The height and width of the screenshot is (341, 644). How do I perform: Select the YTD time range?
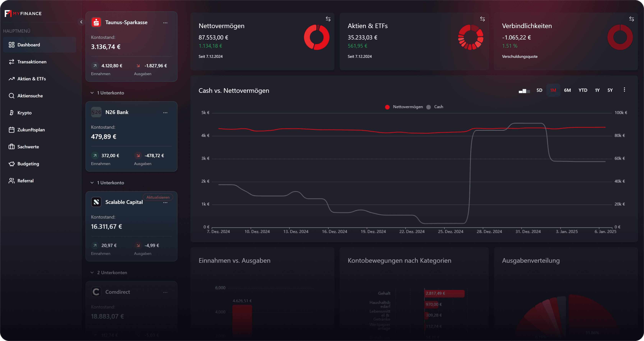point(583,90)
